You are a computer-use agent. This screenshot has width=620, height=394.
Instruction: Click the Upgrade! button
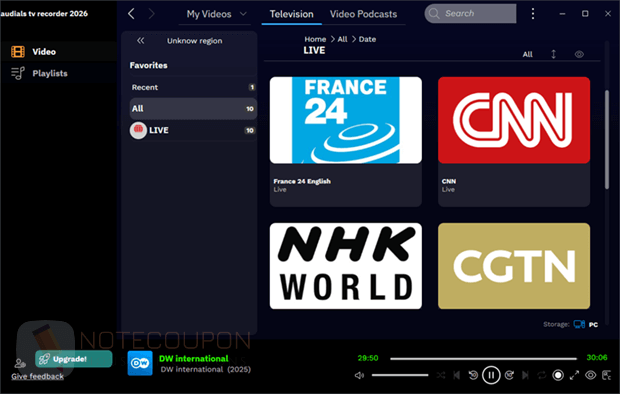74,359
